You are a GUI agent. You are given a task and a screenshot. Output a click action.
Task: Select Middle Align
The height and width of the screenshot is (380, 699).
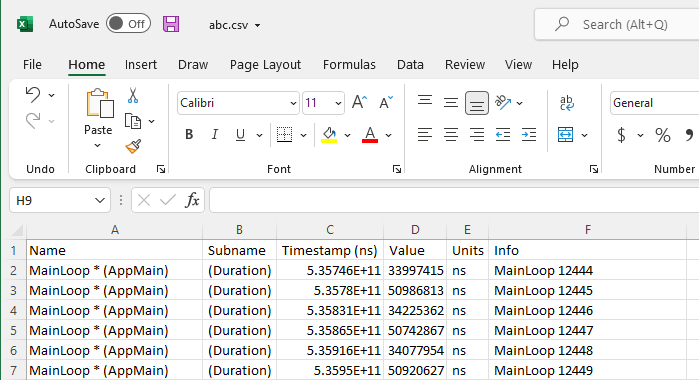click(x=451, y=103)
